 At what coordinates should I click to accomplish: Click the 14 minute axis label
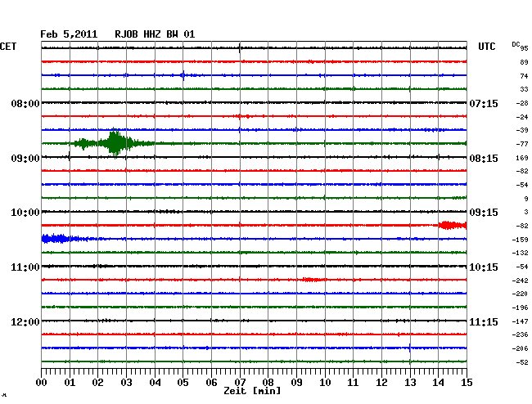click(x=438, y=382)
